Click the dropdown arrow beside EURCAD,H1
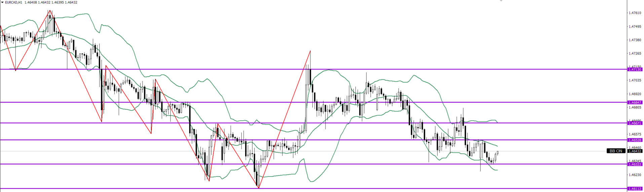This screenshot has height=192, width=644. point(2,2)
